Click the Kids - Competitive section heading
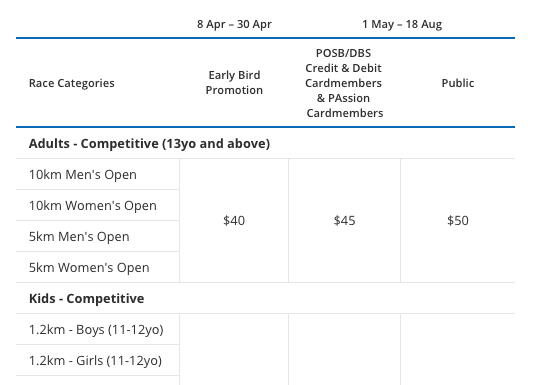Image resolution: width=558 pixels, height=385 pixels. pos(86,298)
